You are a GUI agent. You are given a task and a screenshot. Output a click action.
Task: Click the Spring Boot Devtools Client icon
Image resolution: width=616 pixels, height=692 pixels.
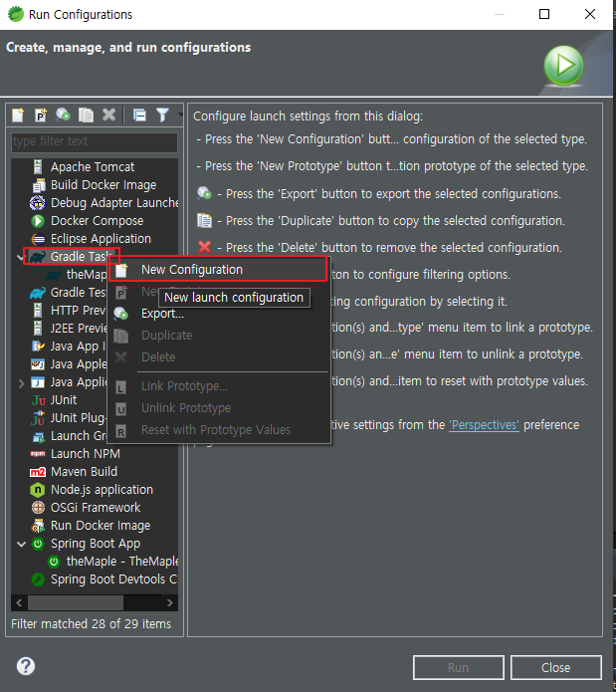point(38,579)
